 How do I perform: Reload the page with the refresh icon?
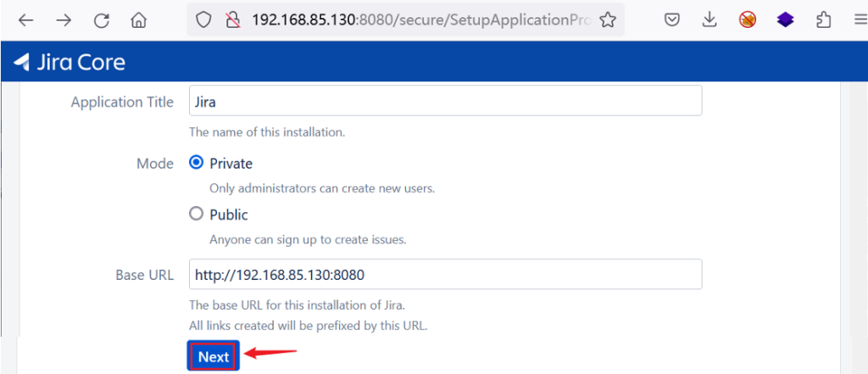click(102, 20)
